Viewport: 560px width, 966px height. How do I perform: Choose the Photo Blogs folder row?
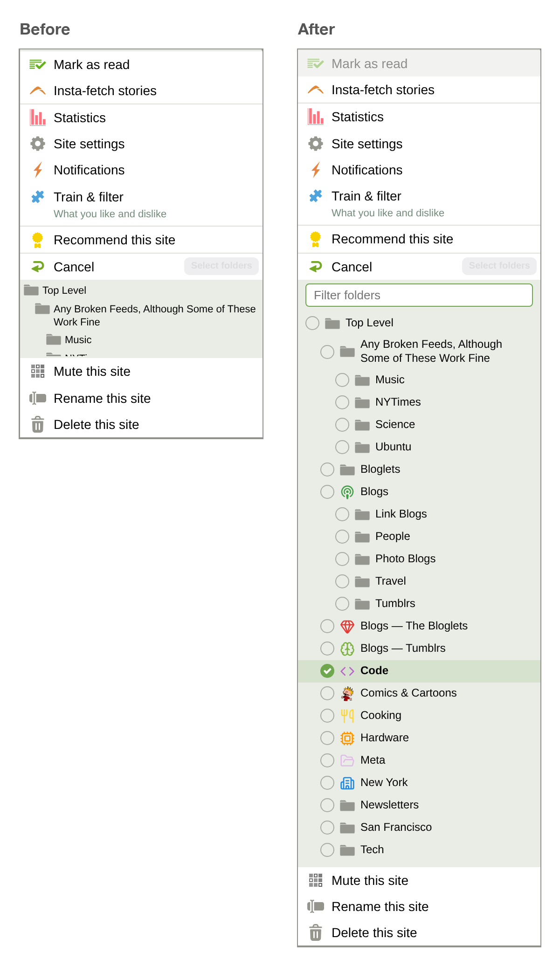(x=419, y=559)
